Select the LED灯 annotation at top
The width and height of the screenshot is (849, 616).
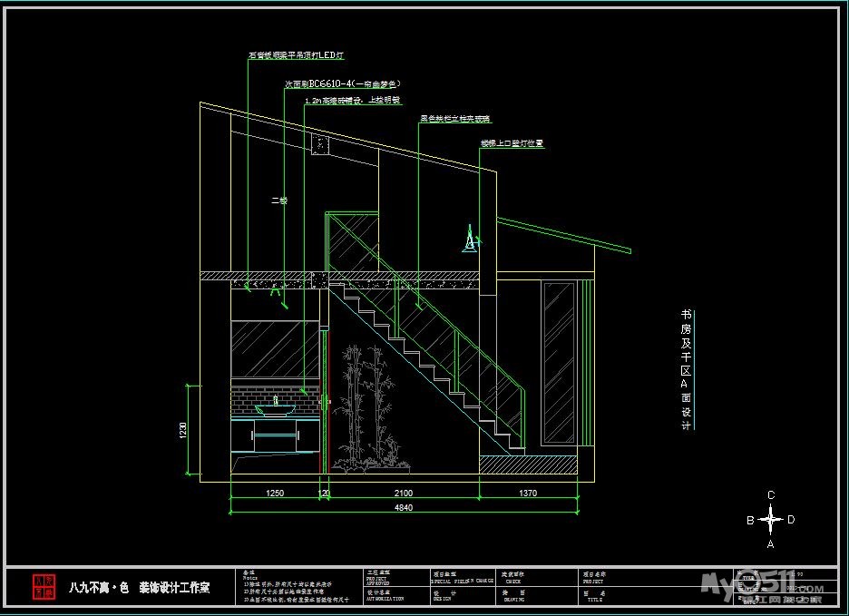[x=296, y=55]
